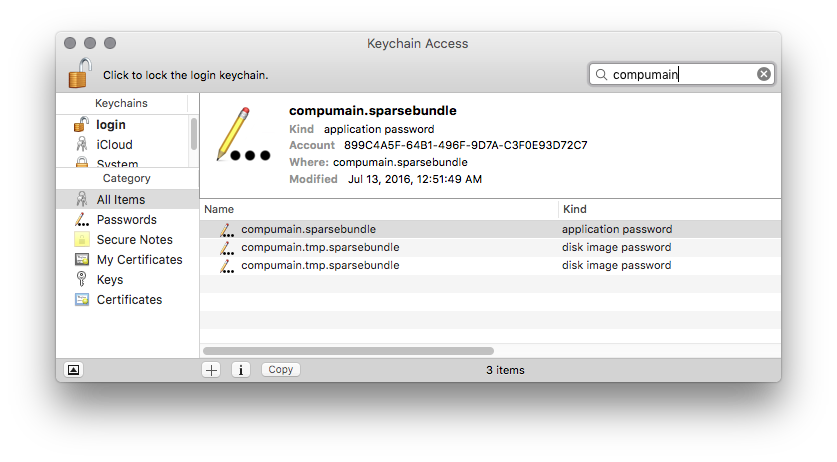Viewport: 837px width, 462px height.
Task: Click the modified date Jul 13, 2016
Action: pos(415,179)
